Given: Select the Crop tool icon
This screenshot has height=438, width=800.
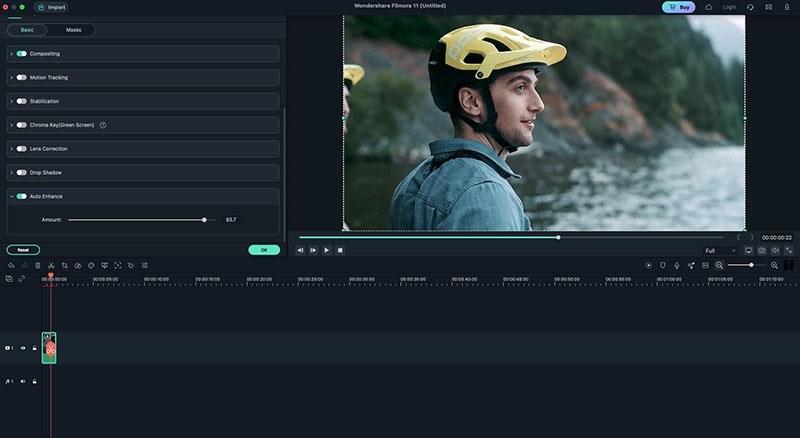Looking at the screenshot, I should tap(64, 265).
